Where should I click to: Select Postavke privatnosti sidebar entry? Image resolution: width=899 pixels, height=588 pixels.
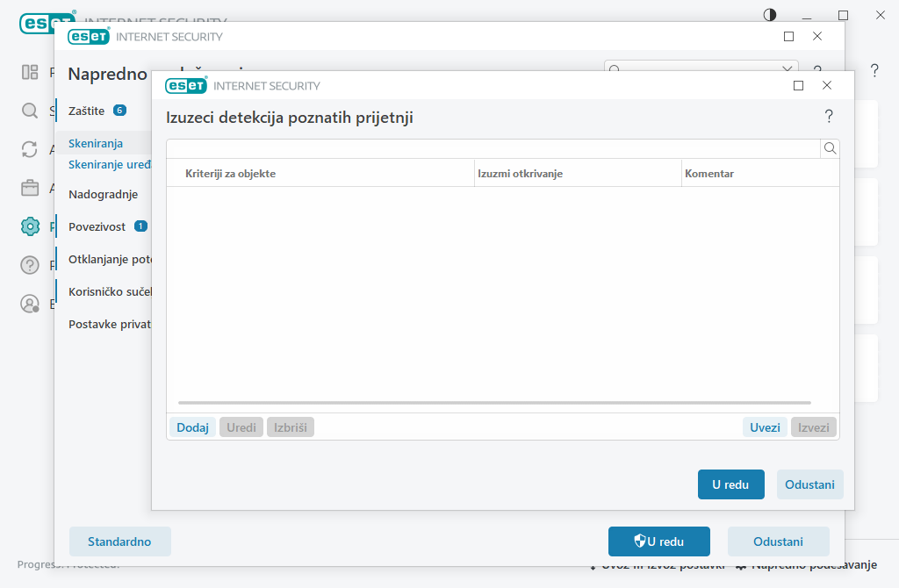110,325
